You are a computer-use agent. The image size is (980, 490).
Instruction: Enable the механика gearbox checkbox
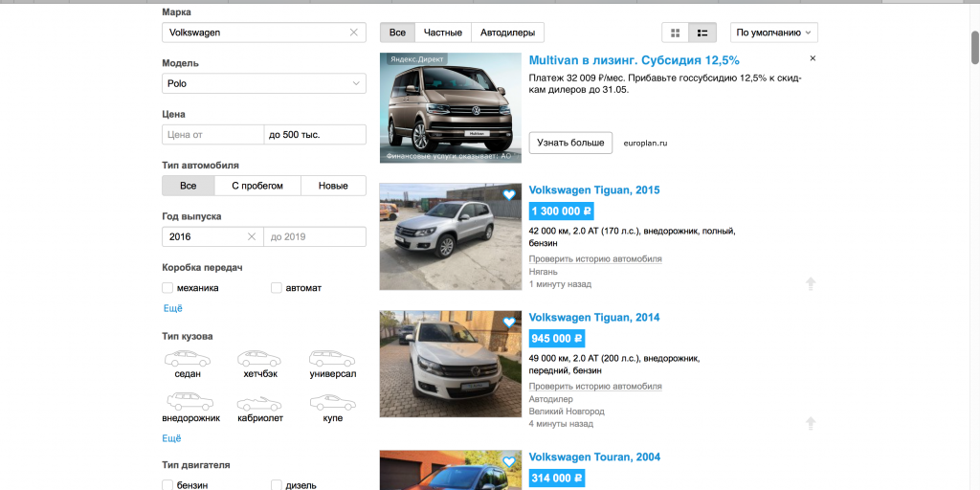[x=168, y=288]
